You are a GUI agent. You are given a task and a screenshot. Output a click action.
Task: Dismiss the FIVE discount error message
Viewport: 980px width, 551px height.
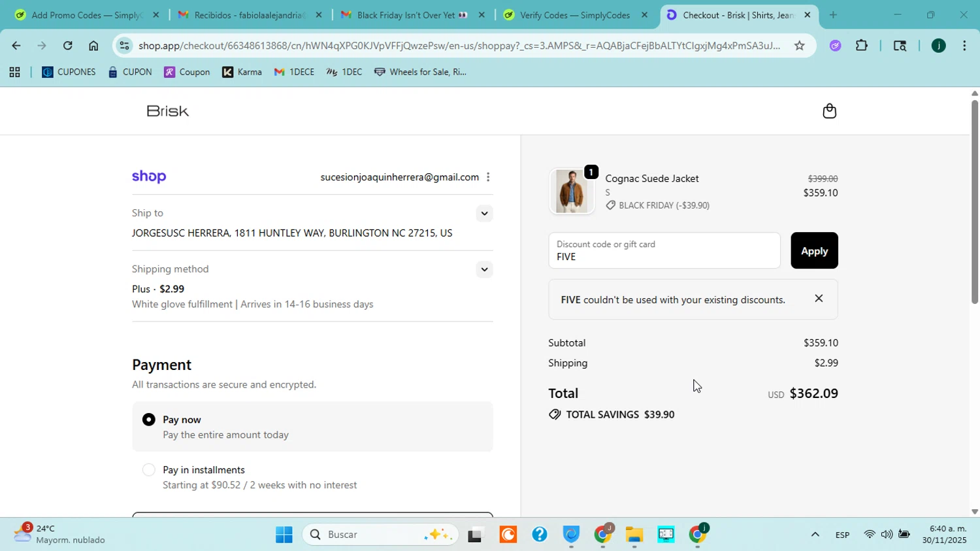pyautogui.click(x=819, y=299)
